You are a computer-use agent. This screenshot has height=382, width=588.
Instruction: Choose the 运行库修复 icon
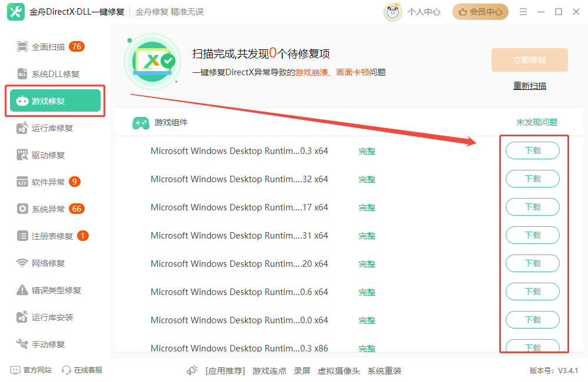coord(22,128)
